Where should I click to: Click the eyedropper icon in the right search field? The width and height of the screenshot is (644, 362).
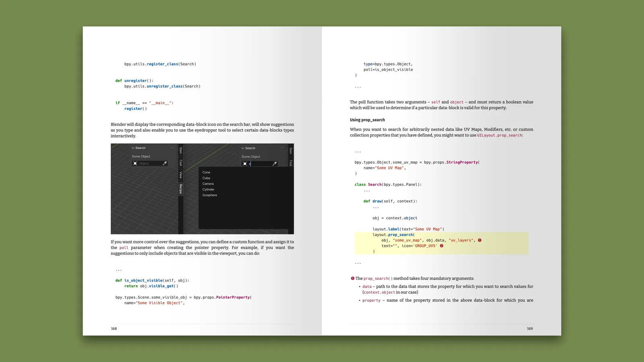[x=274, y=163]
